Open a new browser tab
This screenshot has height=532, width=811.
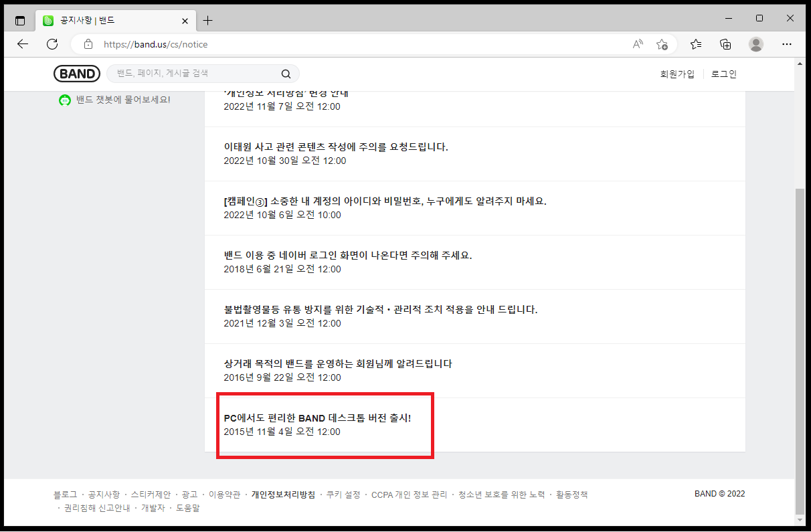click(207, 20)
